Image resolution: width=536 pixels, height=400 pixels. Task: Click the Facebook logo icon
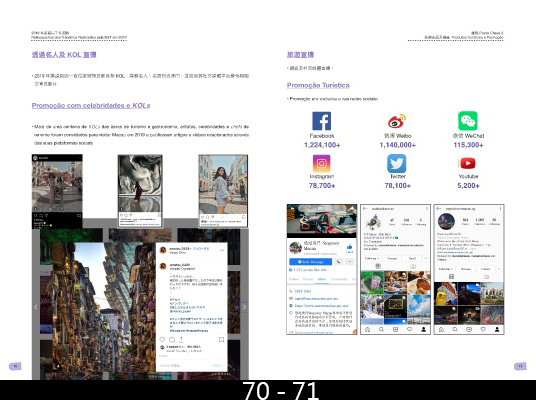pos(321,121)
